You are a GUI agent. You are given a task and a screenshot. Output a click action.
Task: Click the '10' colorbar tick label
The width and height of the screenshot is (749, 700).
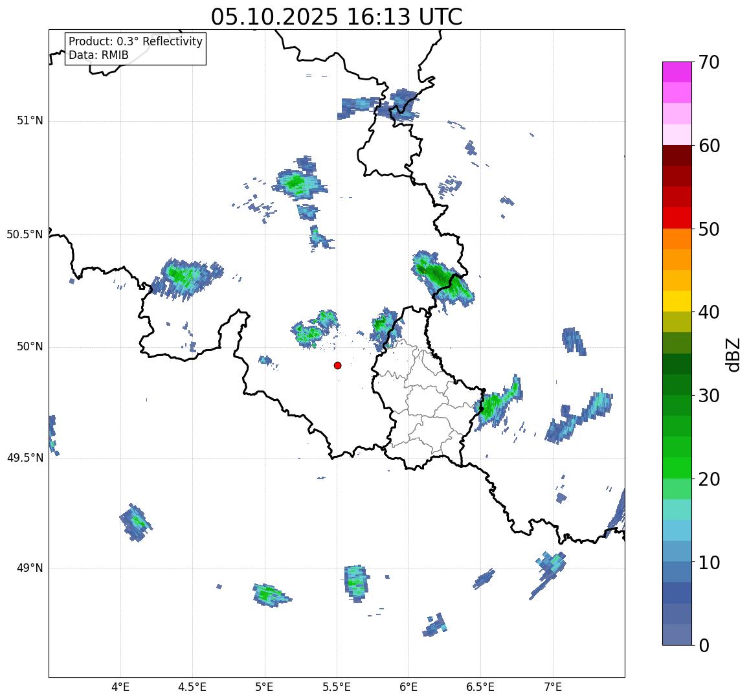[x=709, y=562]
